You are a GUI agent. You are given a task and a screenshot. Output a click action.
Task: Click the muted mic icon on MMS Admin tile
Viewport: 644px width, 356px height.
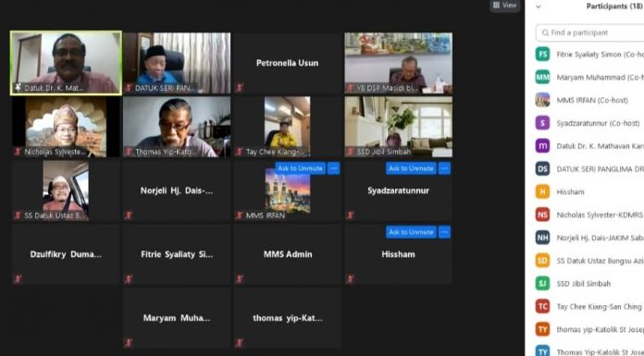(240, 279)
